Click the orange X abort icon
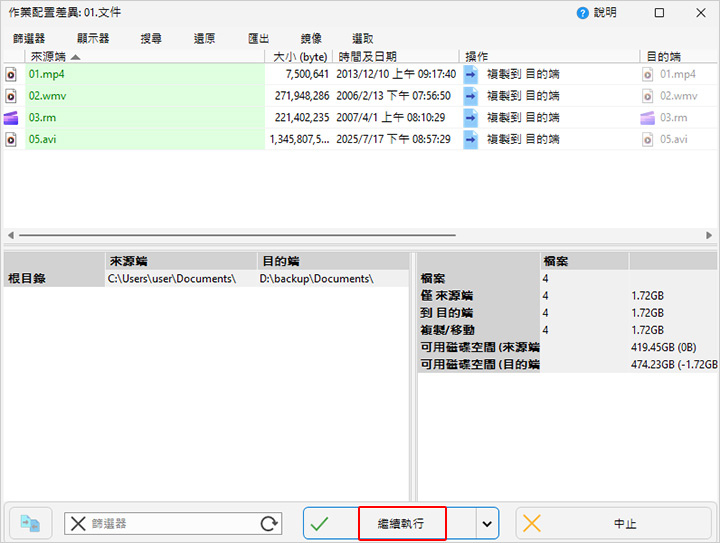 click(x=532, y=524)
